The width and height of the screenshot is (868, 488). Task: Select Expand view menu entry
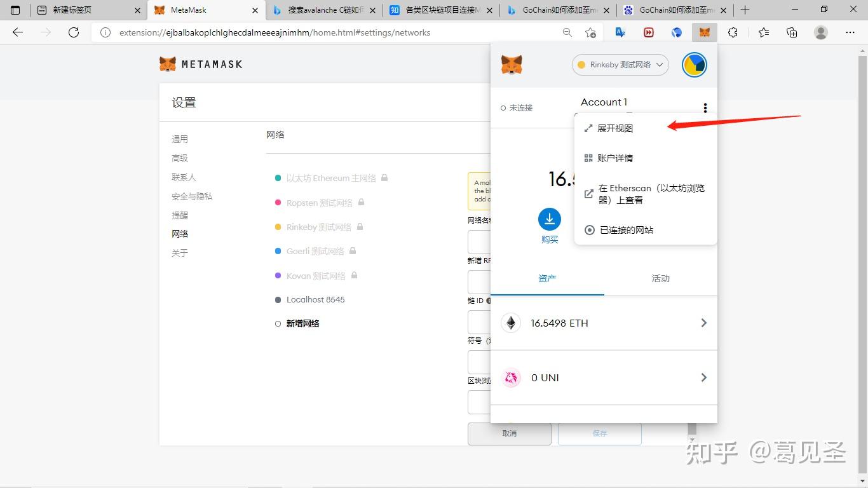[x=646, y=128]
